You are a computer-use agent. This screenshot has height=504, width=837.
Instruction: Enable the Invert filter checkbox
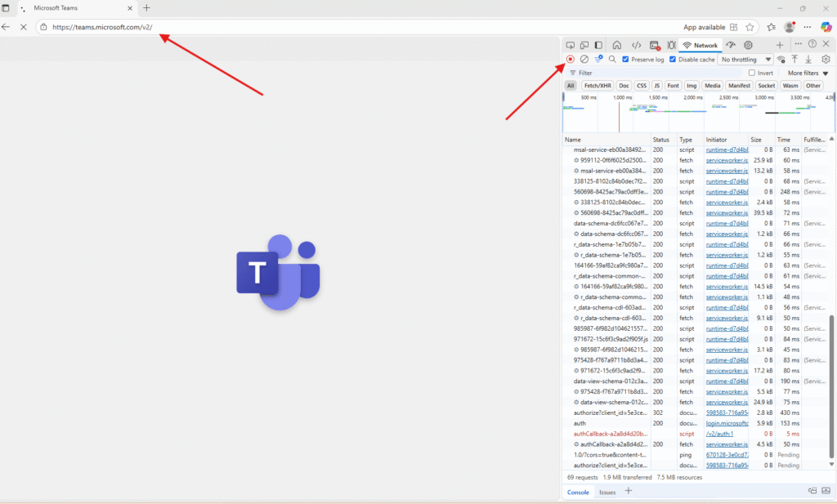(752, 73)
